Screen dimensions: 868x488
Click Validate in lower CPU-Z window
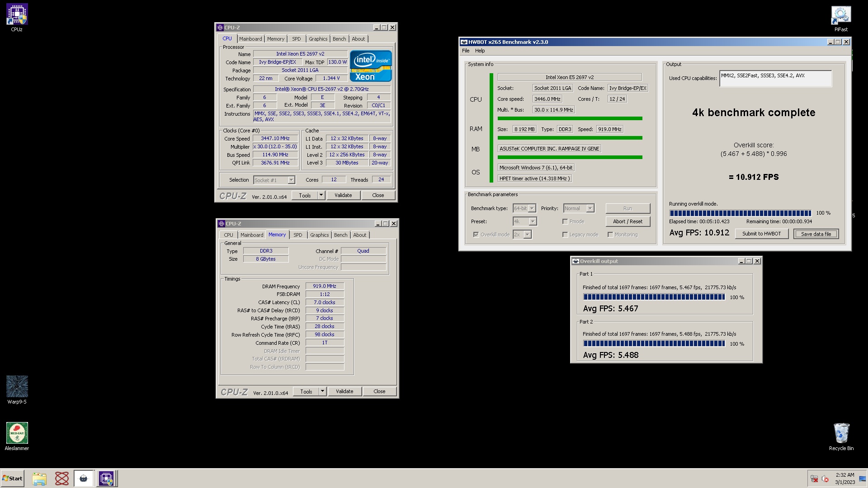click(x=344, y=391)
